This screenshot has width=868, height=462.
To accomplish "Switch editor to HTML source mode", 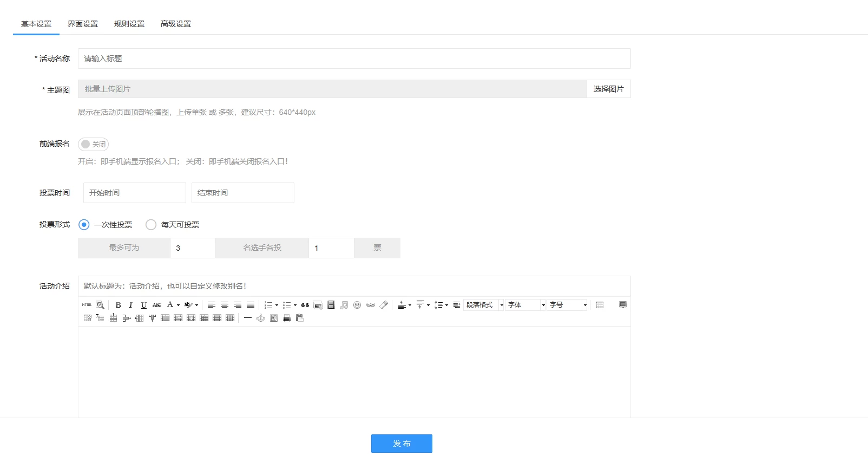I will click(x=87, y=305).
